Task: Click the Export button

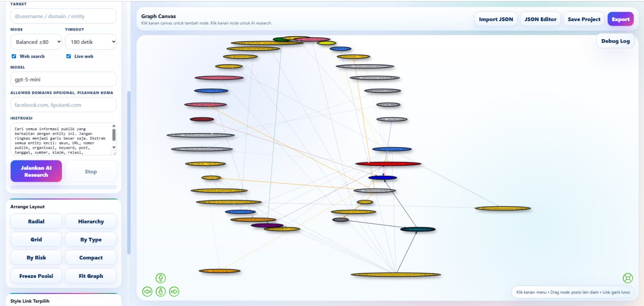Action: tap(620, 19)
